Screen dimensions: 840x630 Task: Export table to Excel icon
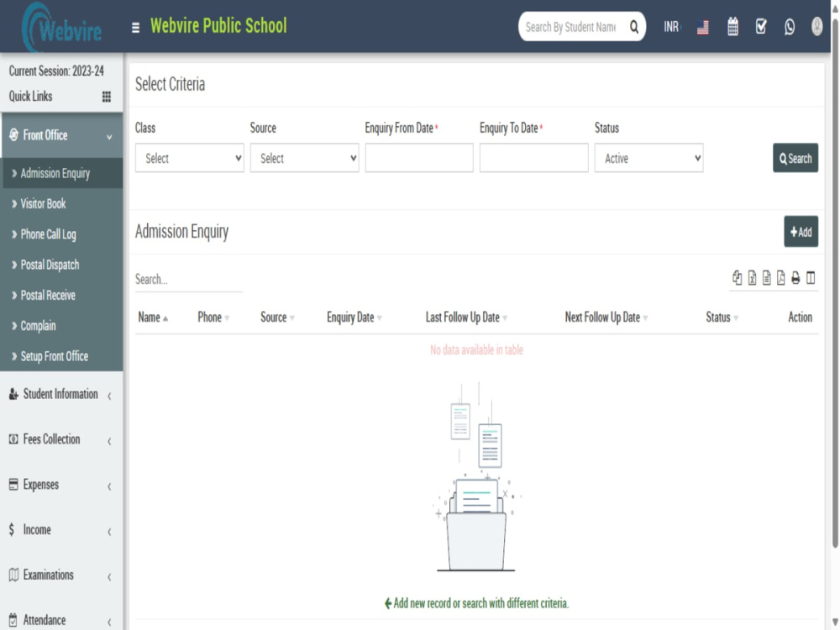pyautogui.click(x=752, y=277)
